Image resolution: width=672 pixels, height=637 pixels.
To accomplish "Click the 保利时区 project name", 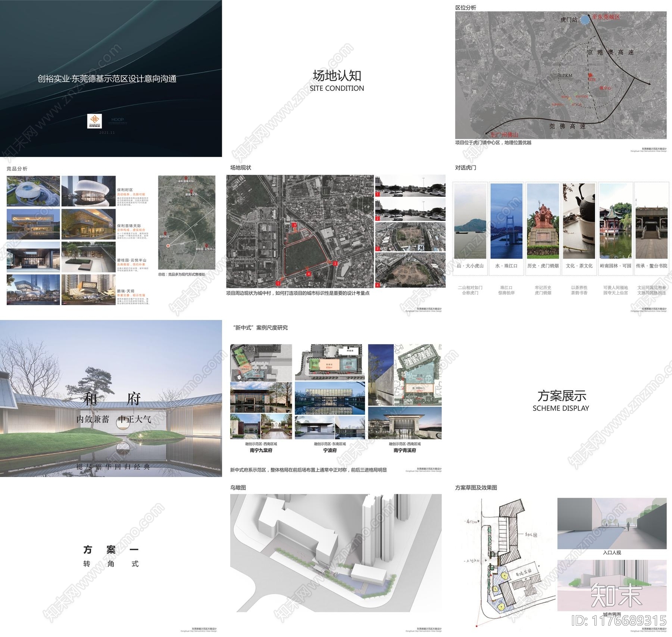I will (125, 190).
